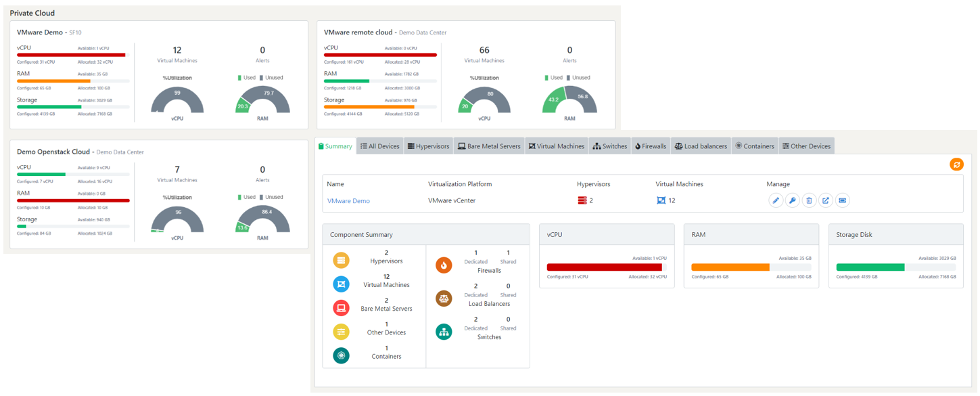Click the blue Virtual Machines component icon
This screenshot has width=980, height=396.
[x=341, y=284]
